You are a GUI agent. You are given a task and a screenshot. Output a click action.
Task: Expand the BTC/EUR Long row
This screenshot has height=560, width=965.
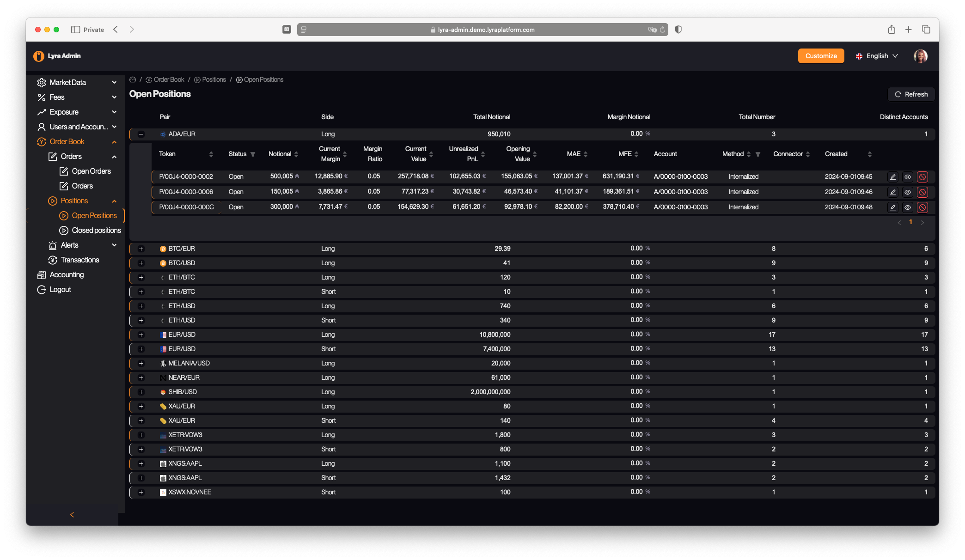[x=141, y=249]
